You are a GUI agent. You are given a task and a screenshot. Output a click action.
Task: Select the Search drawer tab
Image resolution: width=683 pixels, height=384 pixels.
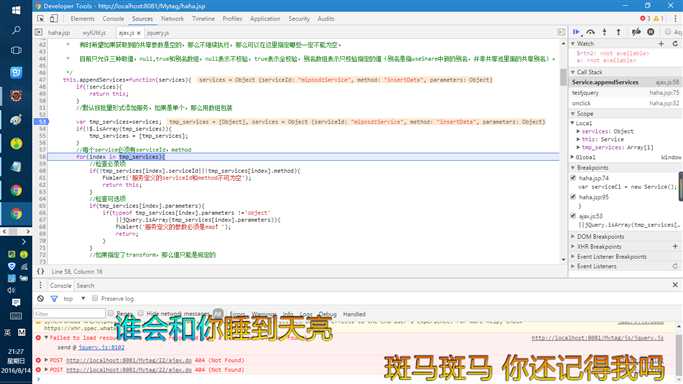pos(85,286)
